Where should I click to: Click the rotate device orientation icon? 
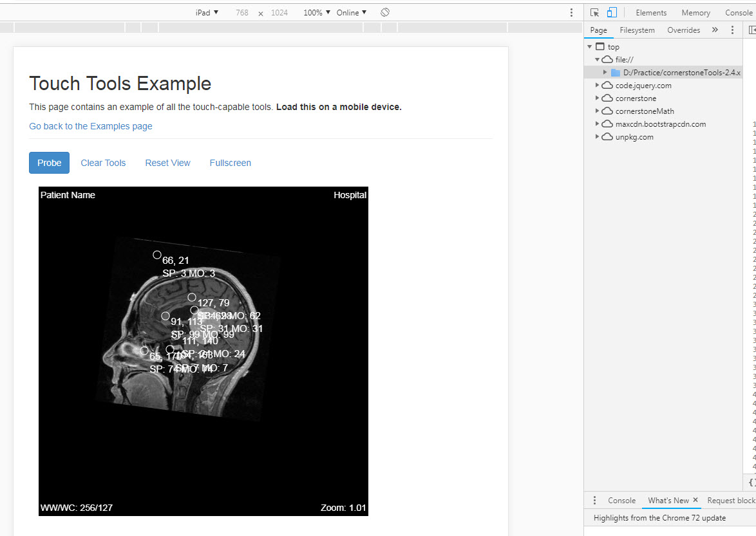click(x=384, y=12)
